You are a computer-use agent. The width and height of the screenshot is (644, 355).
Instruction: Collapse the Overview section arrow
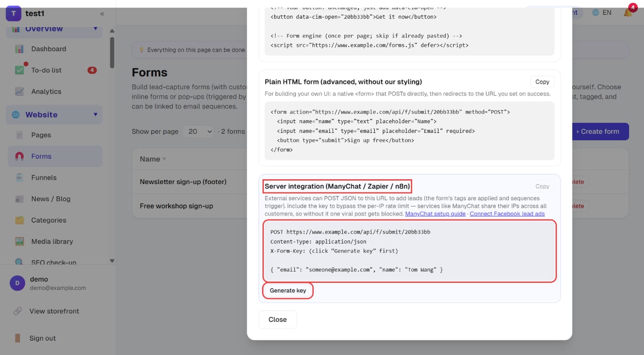[x=95, y=29]
